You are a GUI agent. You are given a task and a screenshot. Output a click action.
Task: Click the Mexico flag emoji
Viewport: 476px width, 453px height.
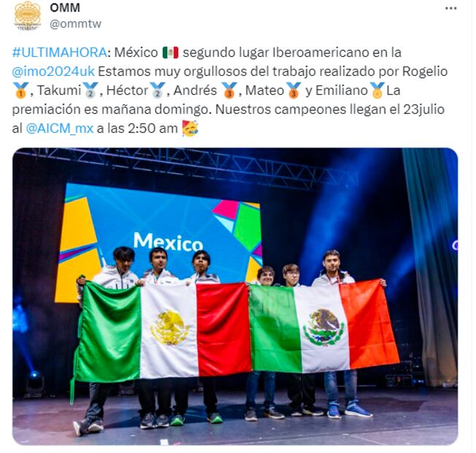170,53
